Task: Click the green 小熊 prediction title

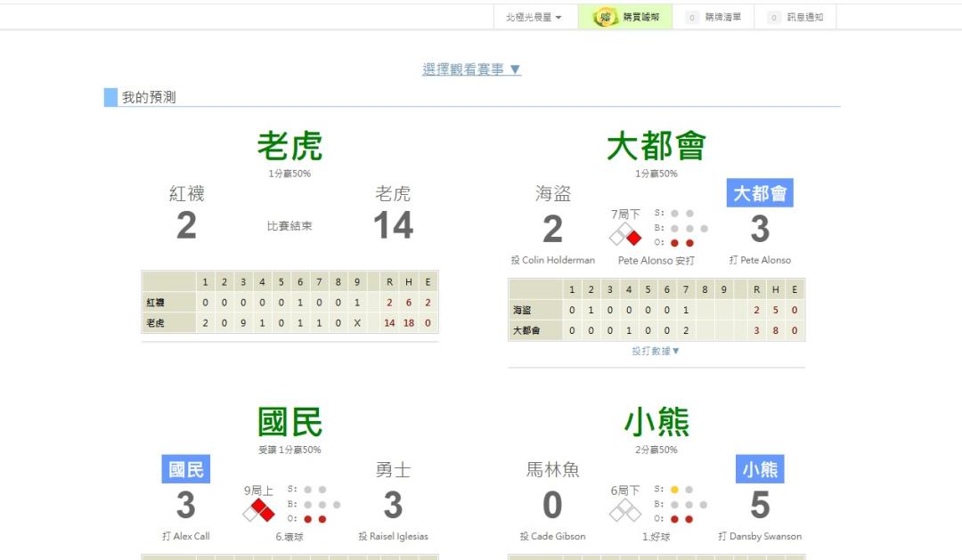Action: point(656,422)
